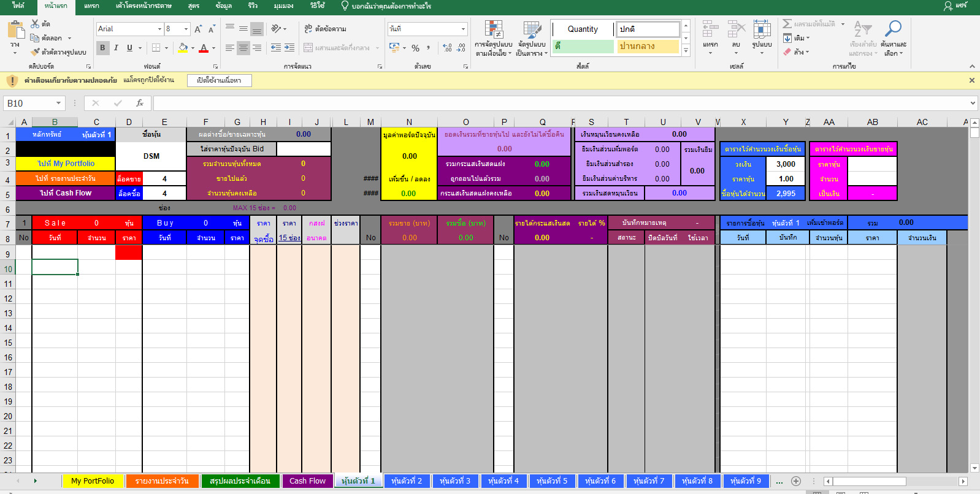The image size is (980, 494).
Task: Toggle Underline formatting
Action: click(129, 48)
